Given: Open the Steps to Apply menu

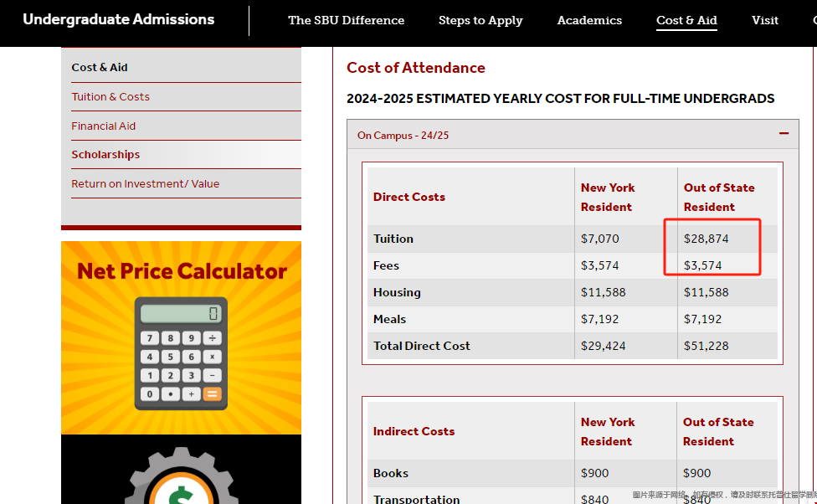Looking at the screenshot, I should [x=480, y=20].
